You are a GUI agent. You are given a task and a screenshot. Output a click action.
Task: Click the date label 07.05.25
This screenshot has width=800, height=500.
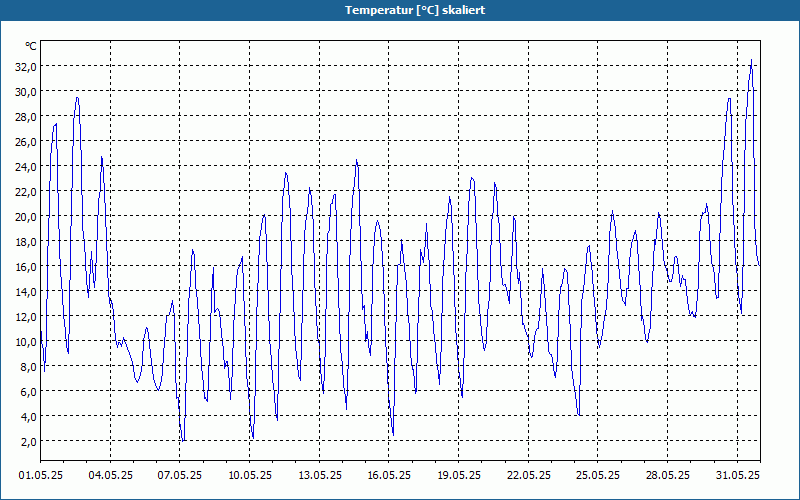point(180,475)
